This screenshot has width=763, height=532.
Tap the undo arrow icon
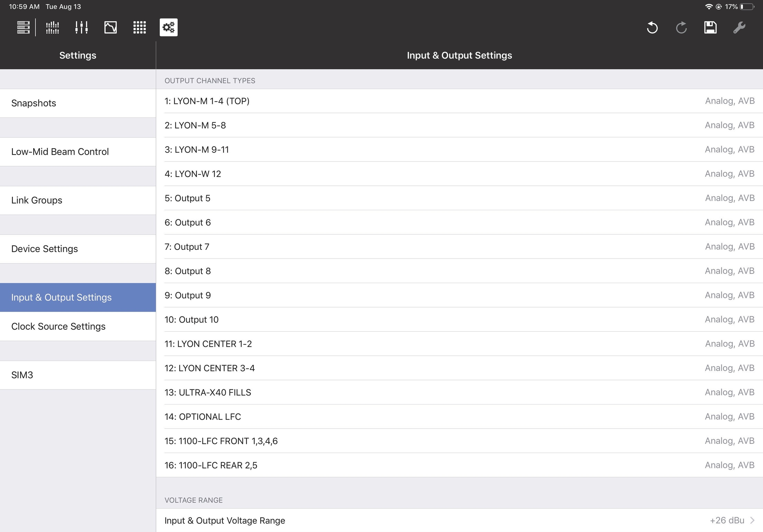pos(652,27)
